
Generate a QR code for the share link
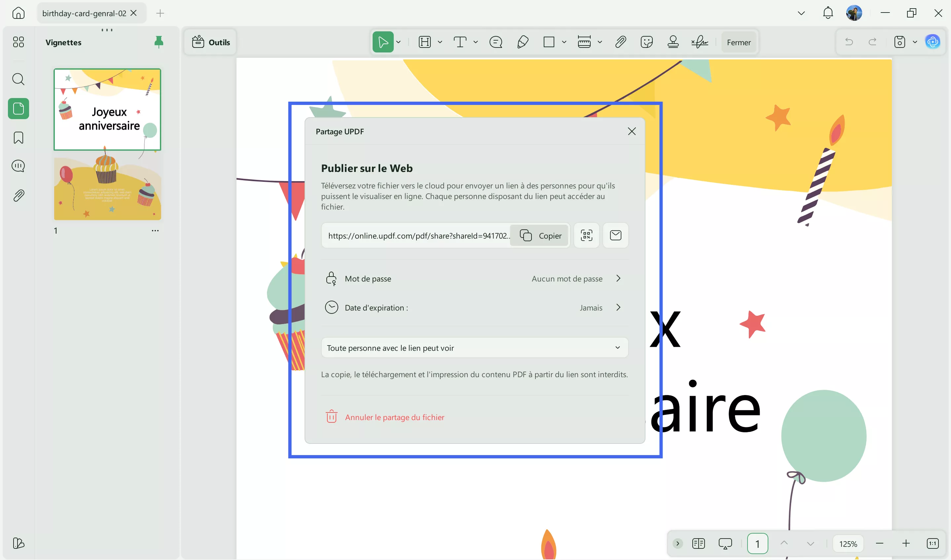pyautogui.click(x=586, y=235)
